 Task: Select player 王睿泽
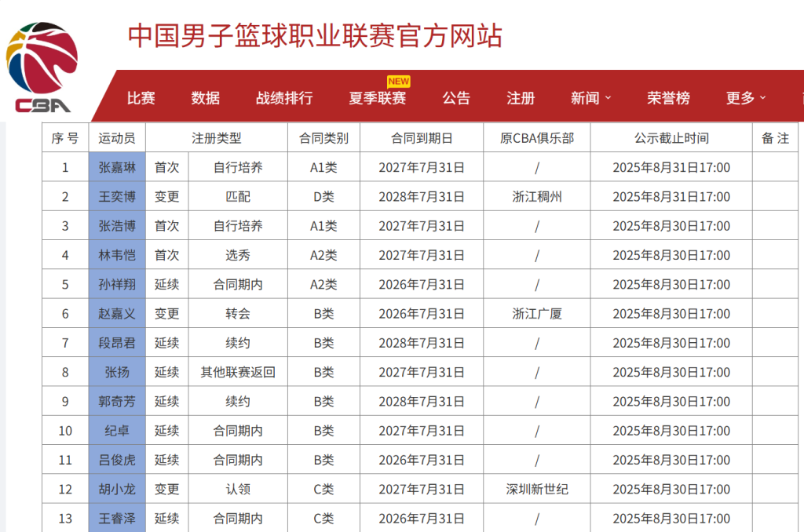116,518
